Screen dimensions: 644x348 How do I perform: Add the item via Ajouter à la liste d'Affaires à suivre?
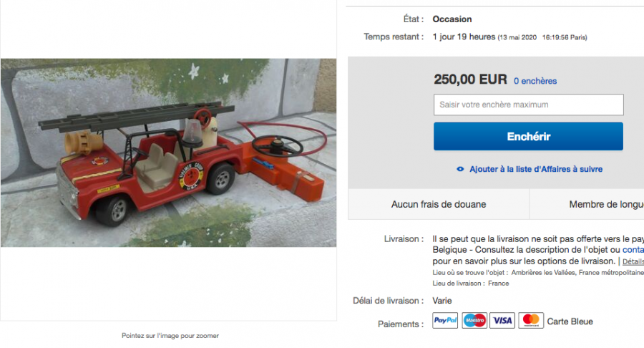536,169
